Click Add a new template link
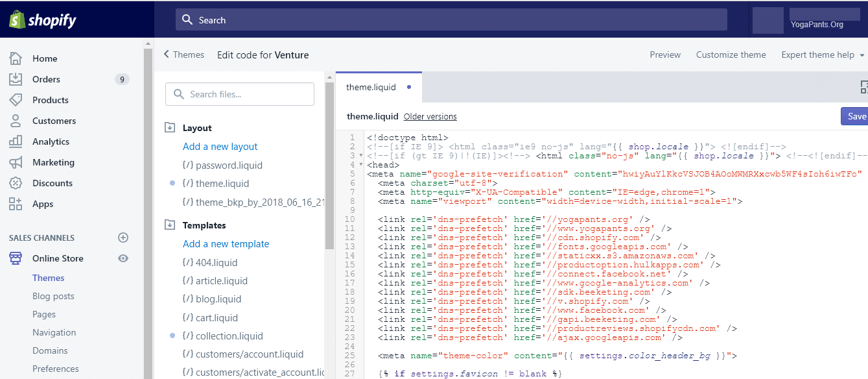 [226, 244]
